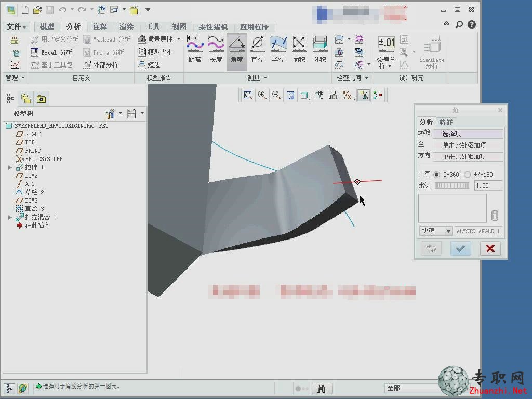This screenshot has height=399, width=532.
Task: Open the 全部 selection filter dropdown
Action: [411, 388]
